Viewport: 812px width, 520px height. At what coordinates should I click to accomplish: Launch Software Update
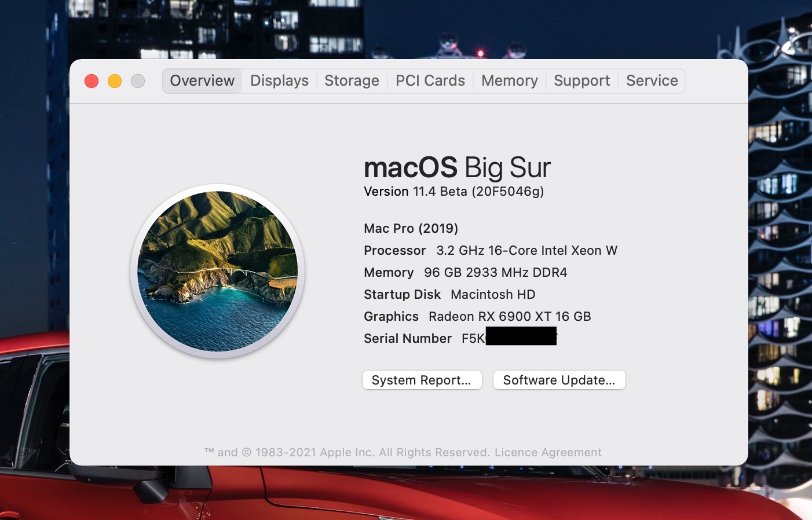(559, 380)
